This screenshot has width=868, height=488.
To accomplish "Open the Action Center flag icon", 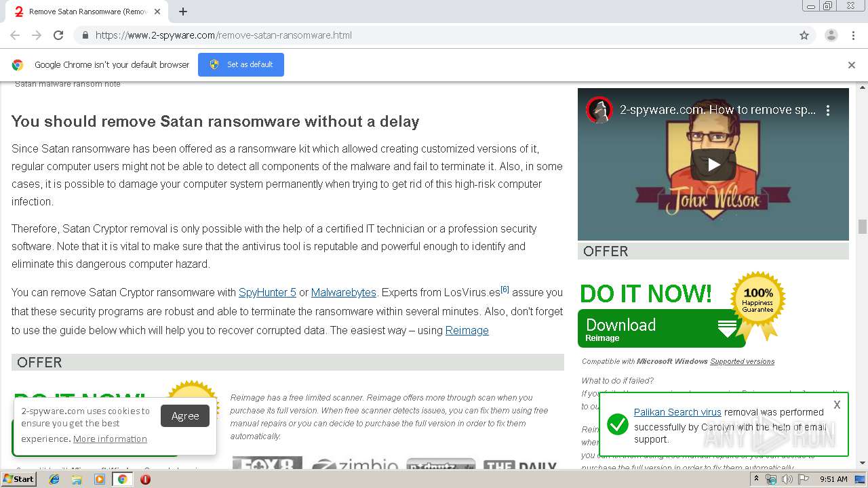I will click(x=804, y=479).
